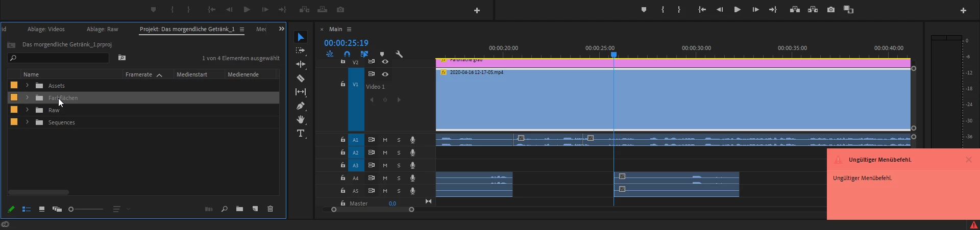Select the Type tool

[x=301, y=133]
